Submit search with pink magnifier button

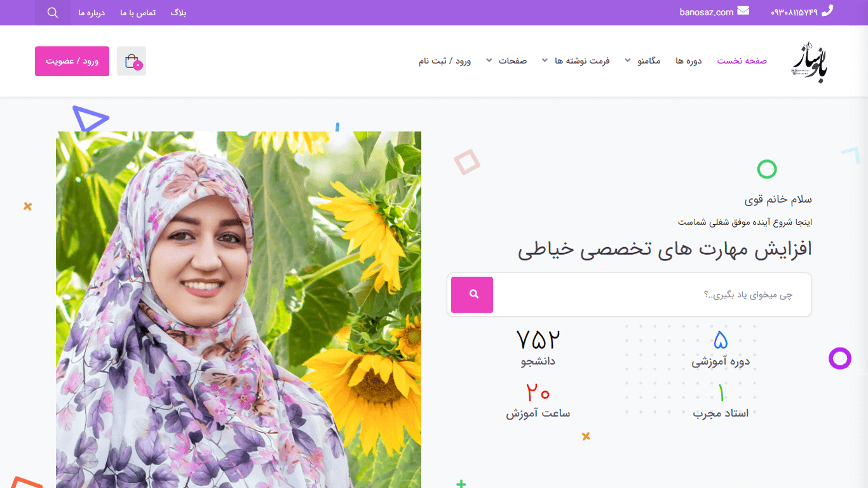[472, 295]
